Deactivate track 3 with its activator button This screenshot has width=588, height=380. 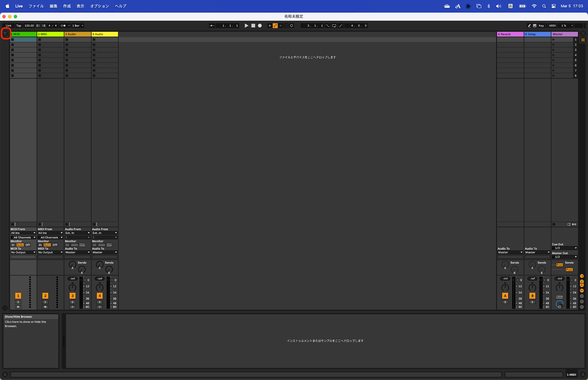point(72,296)
